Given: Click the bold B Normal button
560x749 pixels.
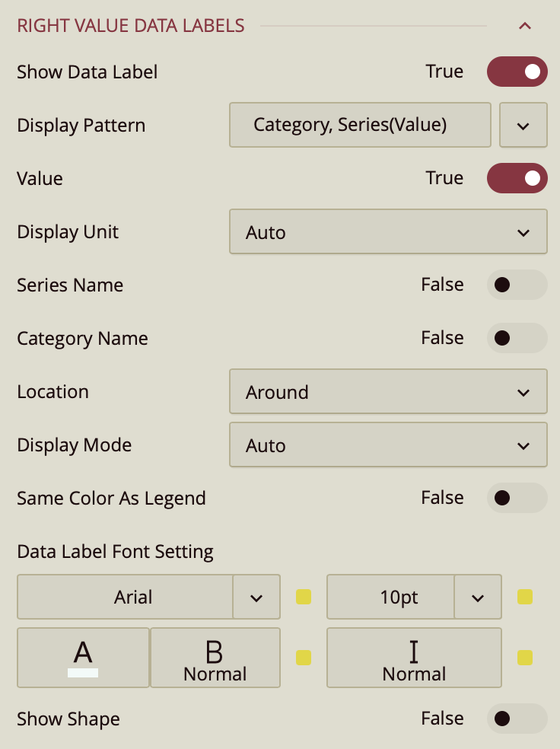Looking at the screenshot, I should [215, 657].
